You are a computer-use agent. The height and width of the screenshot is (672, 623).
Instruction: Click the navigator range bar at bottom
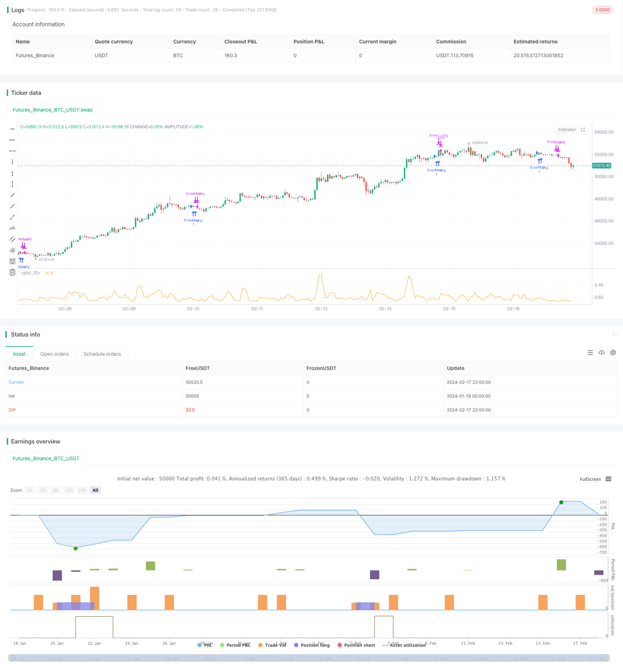tap(309, 658)
